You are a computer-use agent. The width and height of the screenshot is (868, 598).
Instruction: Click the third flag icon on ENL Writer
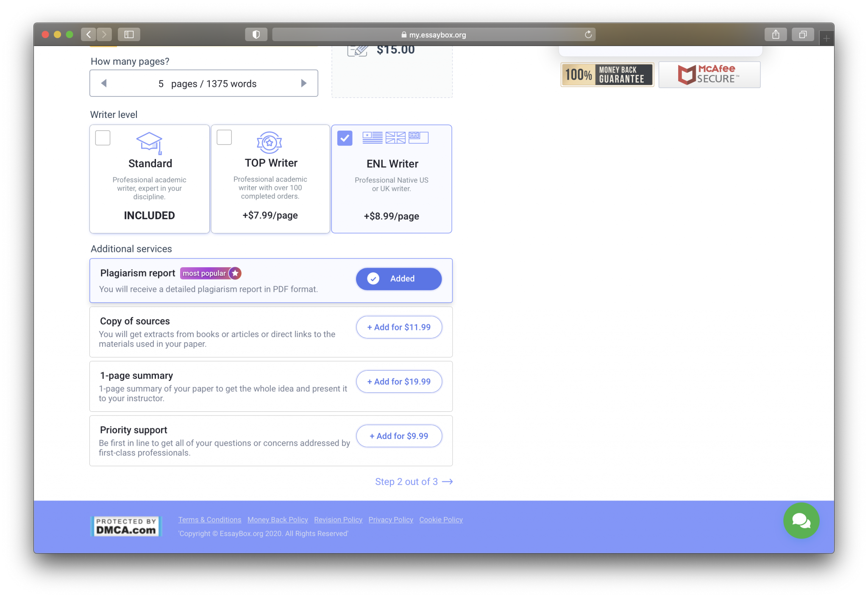(418, 137)
